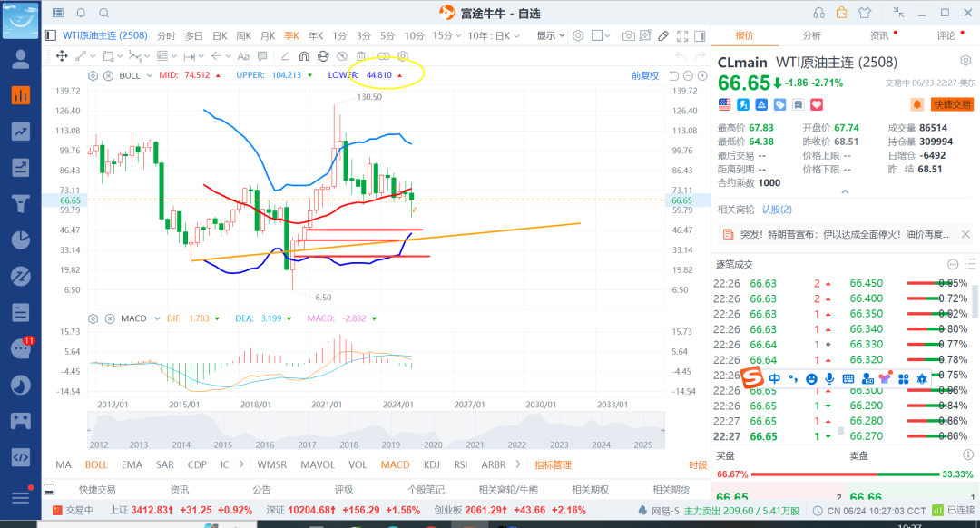Image resolution: width=980 pixels, height=528 pixels.
Task: Expand the 显示 dropdown
Action: (x=551, y=36)
